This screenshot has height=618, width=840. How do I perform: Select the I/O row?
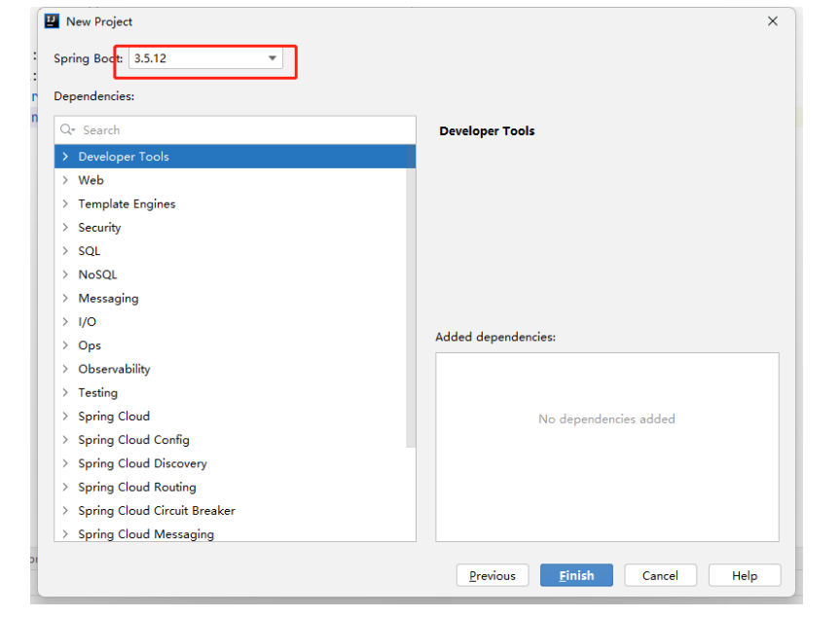pyautogui.click(x=231, y=321)
